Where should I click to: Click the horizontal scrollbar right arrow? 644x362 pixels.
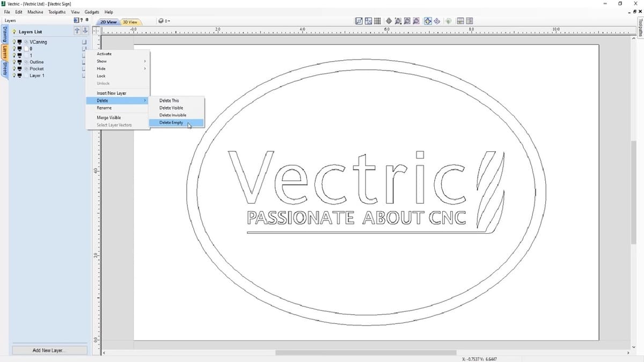coord(628,353)
